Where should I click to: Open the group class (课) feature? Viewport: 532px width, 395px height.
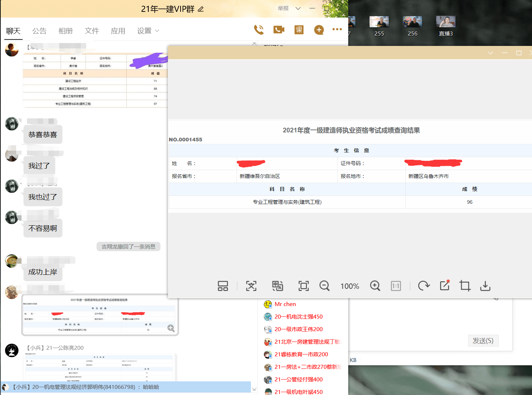[299, 30]
